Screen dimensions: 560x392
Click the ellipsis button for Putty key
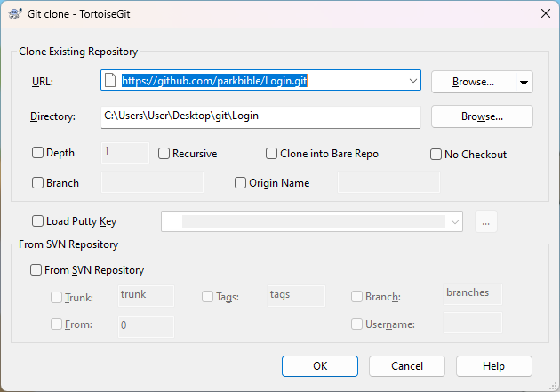click(x=485, y=221)
